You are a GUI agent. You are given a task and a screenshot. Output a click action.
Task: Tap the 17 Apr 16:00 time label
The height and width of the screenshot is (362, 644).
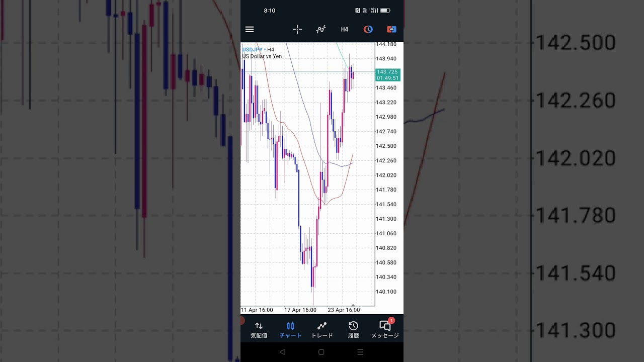[x=300, y=310]
